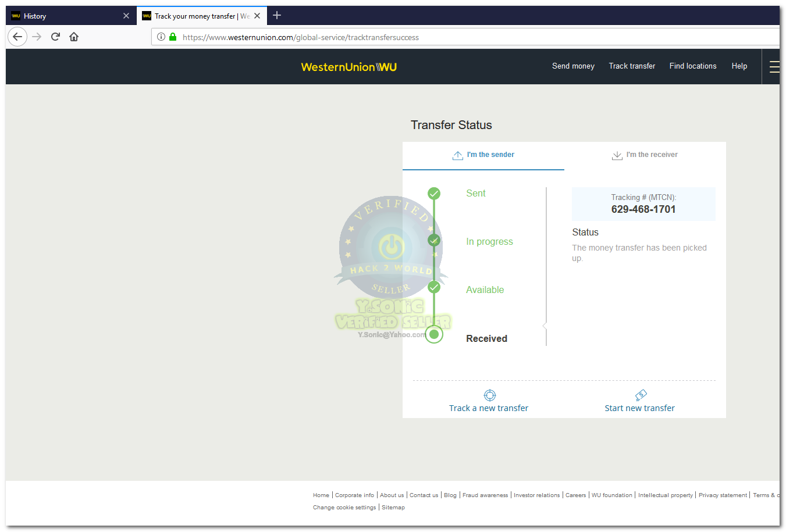
Task: Click Track a new transfer link
Action: pos(489,408)
